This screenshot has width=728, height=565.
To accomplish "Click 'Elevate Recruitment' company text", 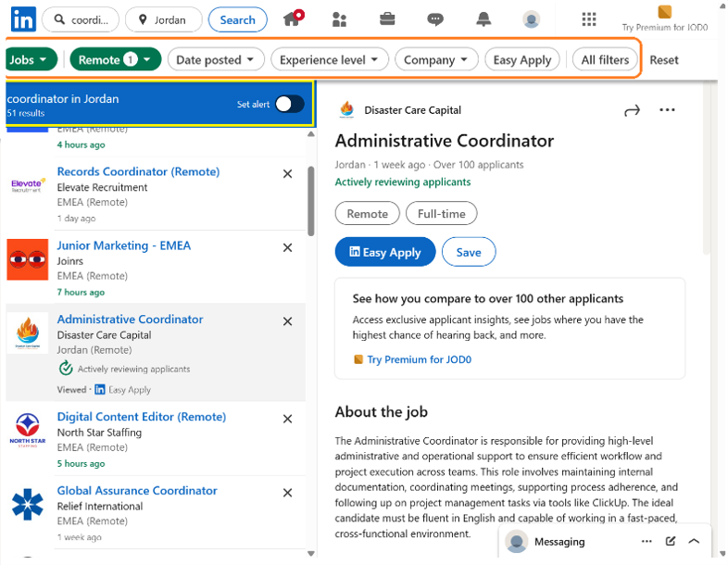I will click(102, 187).
